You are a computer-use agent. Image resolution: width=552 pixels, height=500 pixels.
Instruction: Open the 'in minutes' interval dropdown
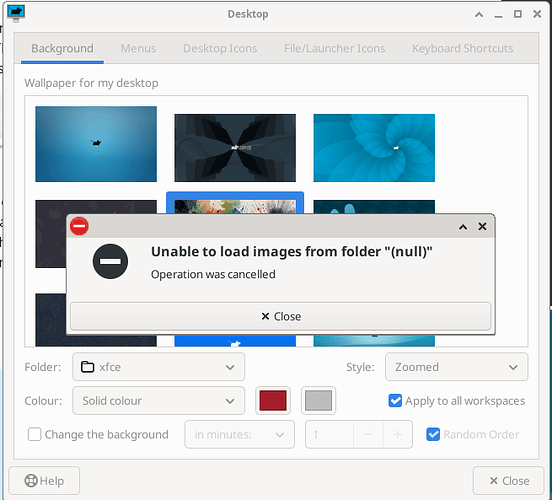tap(239, 435)
